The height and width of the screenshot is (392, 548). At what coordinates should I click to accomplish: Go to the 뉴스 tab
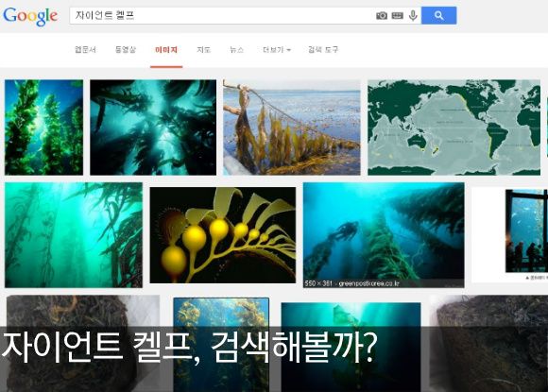(x=236, y=50)
